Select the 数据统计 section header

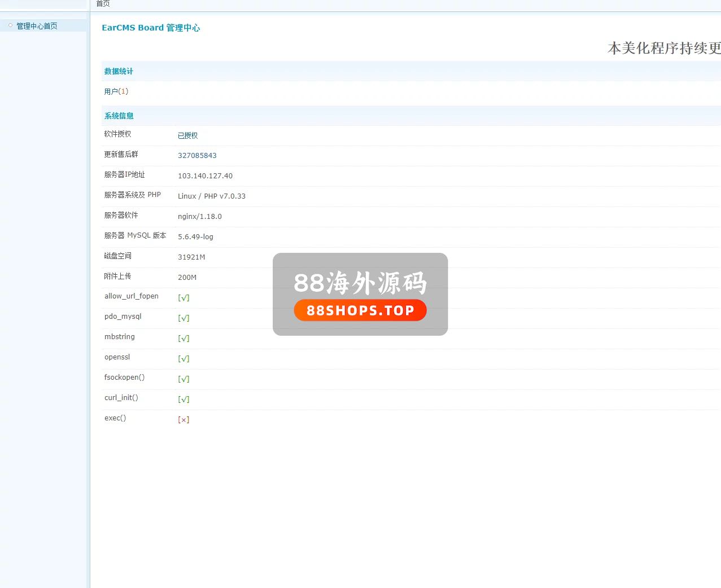point(119,71)
